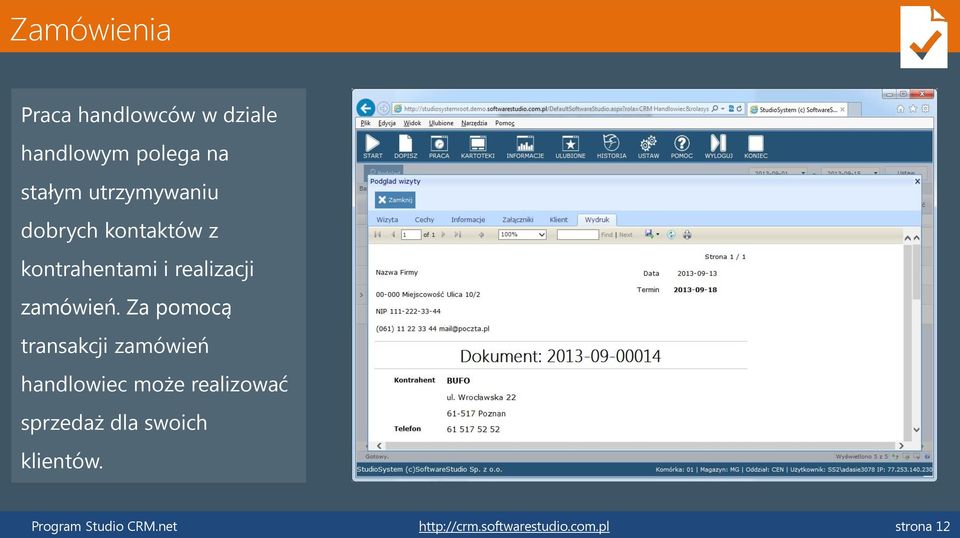Open the PRACA toolbar icon

[x=438, y=146]
